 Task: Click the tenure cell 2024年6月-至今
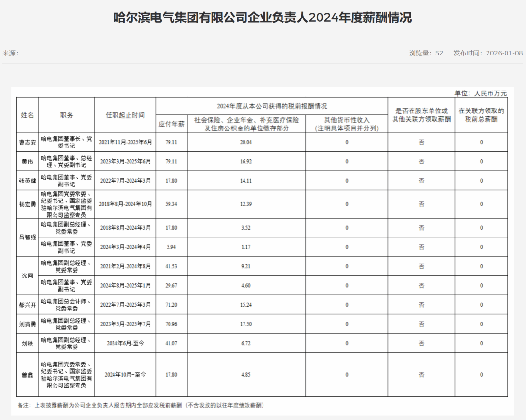[x=125, y=343]
